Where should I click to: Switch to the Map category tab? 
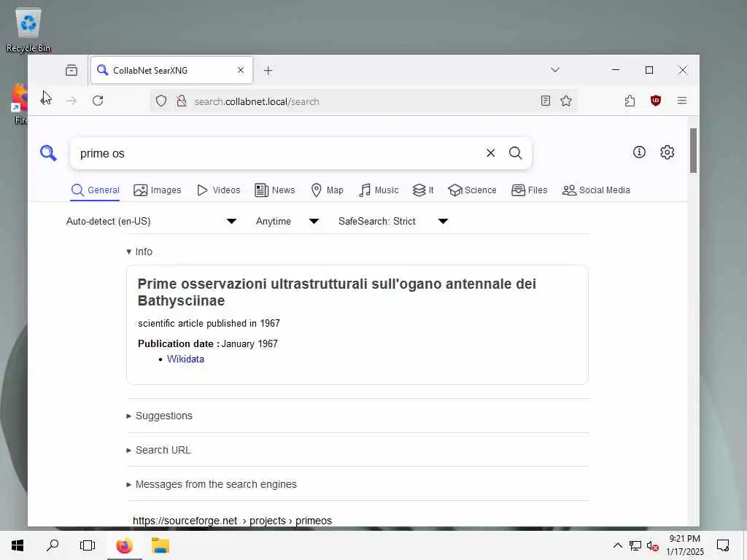[x=327, y=190]
